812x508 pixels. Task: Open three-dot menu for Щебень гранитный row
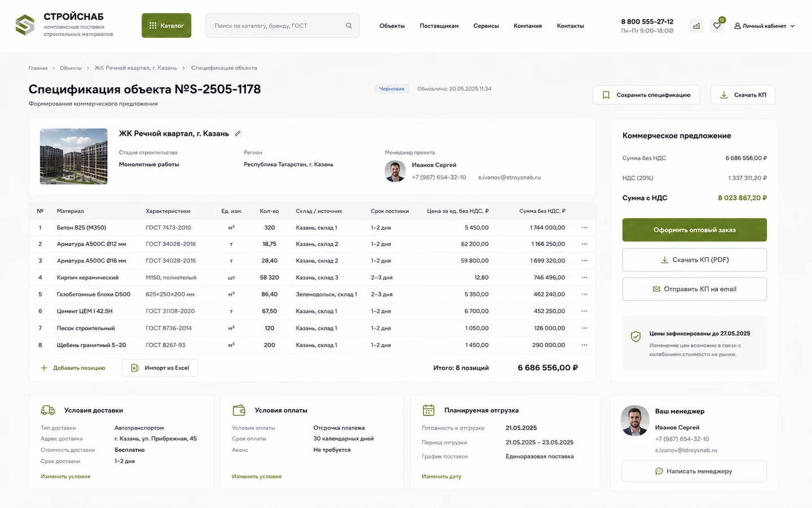tap(584, 345)
